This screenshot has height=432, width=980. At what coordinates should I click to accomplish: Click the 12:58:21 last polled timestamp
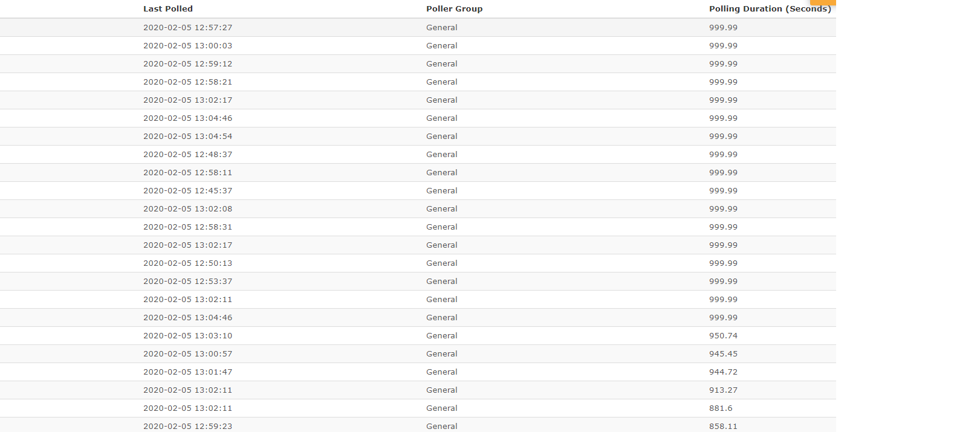coord(187,82)
